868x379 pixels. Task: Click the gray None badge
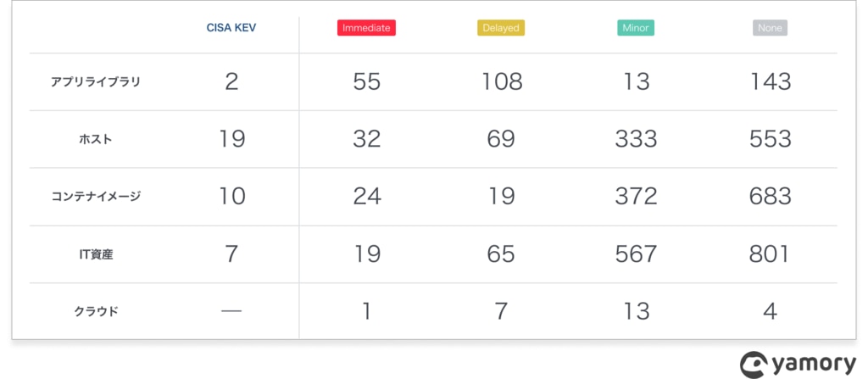coord(770,28)
